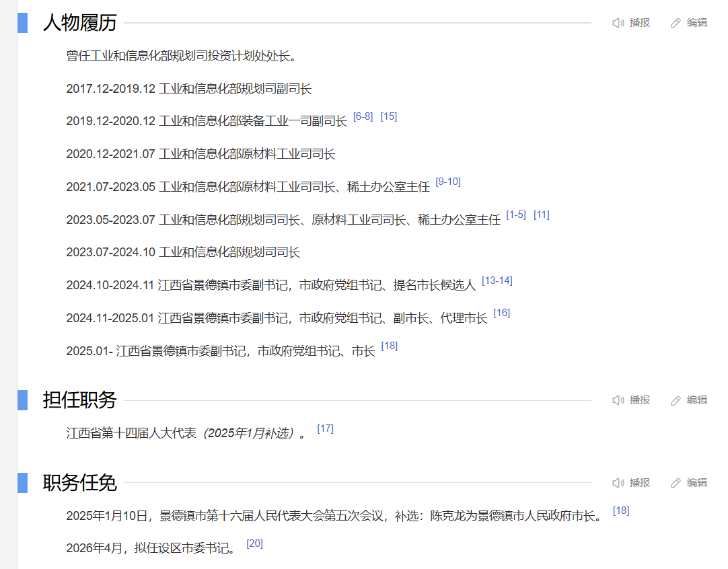Open reference [15] citation
Image resolution: width=728 pixels, height=569 pixels.
pyautogui.click(x=389, y=116)
